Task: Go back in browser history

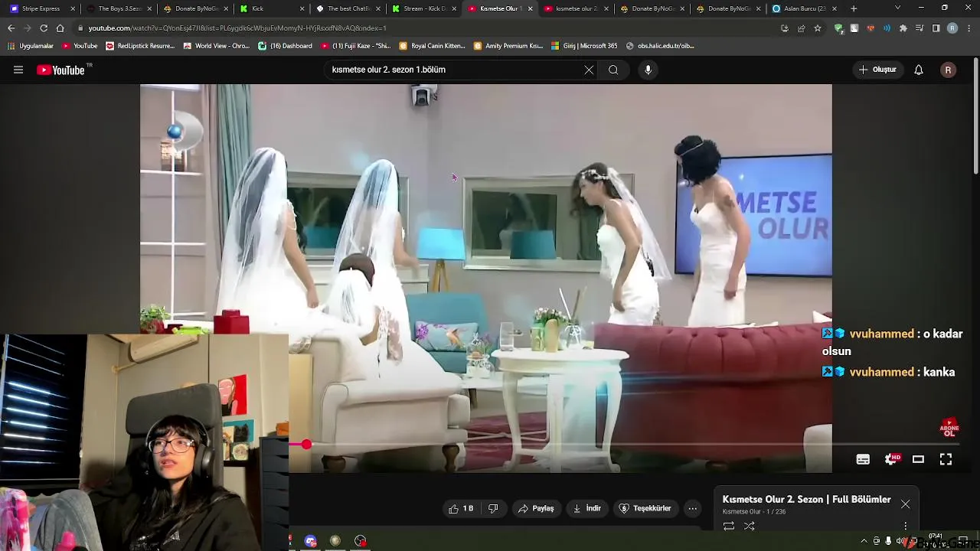Action: coord(11,28)
